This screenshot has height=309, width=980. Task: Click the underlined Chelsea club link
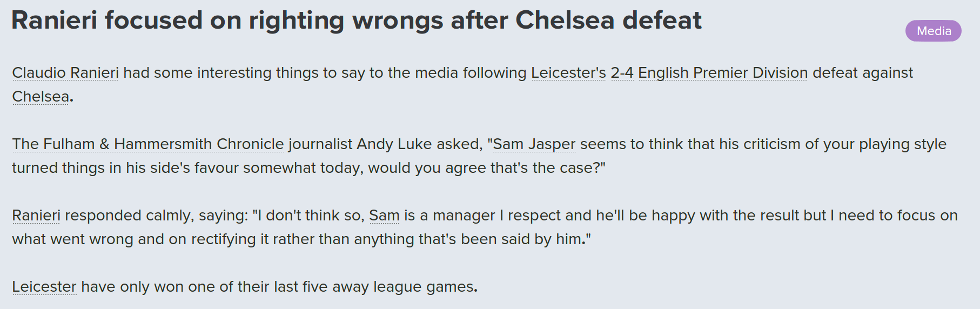[x=41, y=97]
